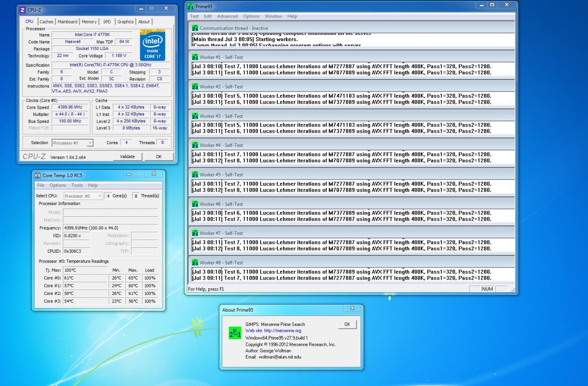Screen dimensions: 588x386
Task: Click OK in the About Prime95 dialog
Action: 347,324
